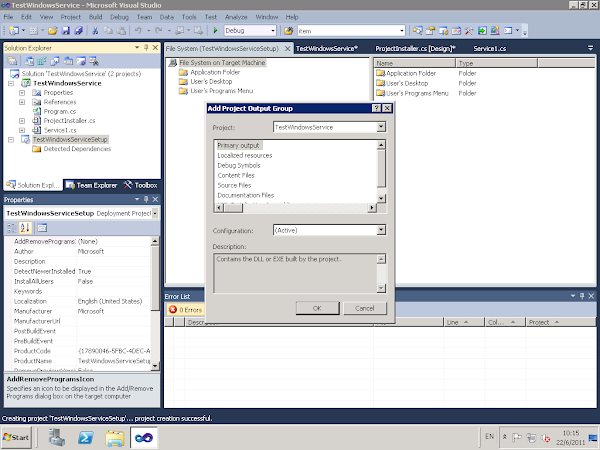600x450 pixels.
Task: Expand the Properties node in Solution Explorer
Action: (x=22, y=93)
